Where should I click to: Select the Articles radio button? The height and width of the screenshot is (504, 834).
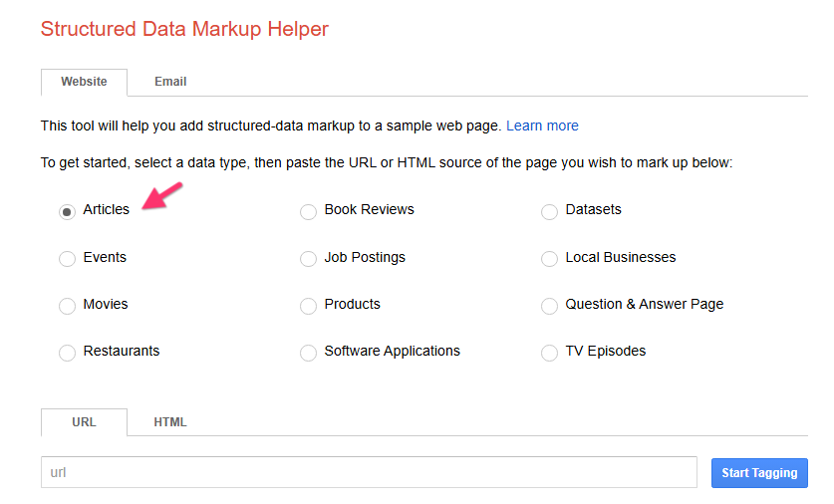67,211
